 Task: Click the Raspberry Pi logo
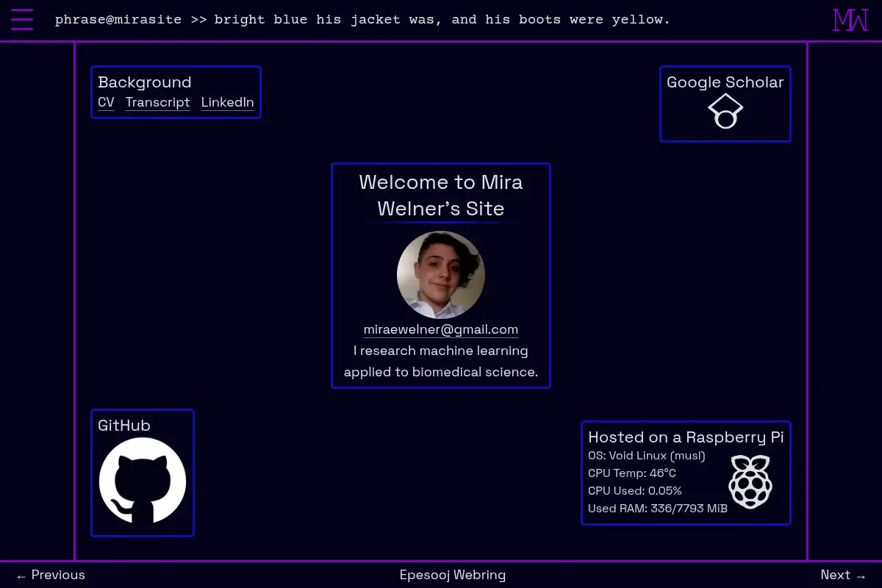pos(750,481)
